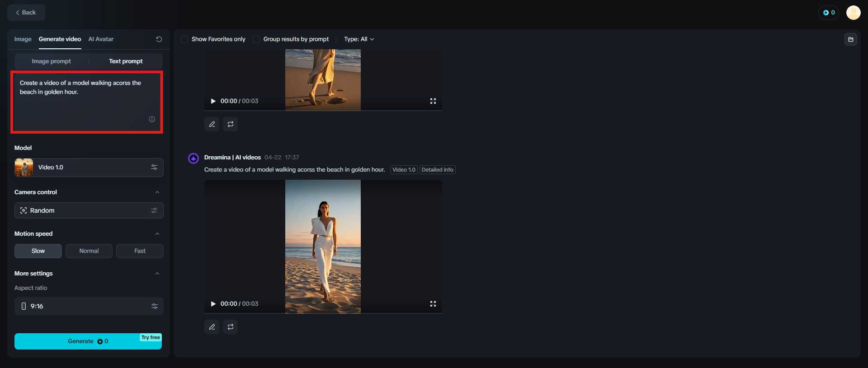
Task: Click the lower model walking video preview
Action: (x=323, y=247)
